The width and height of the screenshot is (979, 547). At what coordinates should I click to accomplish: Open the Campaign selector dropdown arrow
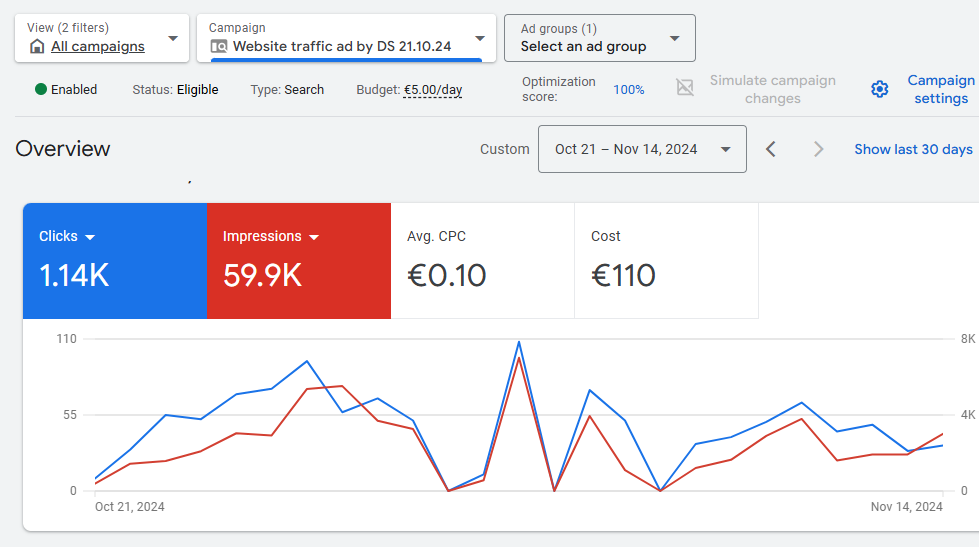(480, 39)
